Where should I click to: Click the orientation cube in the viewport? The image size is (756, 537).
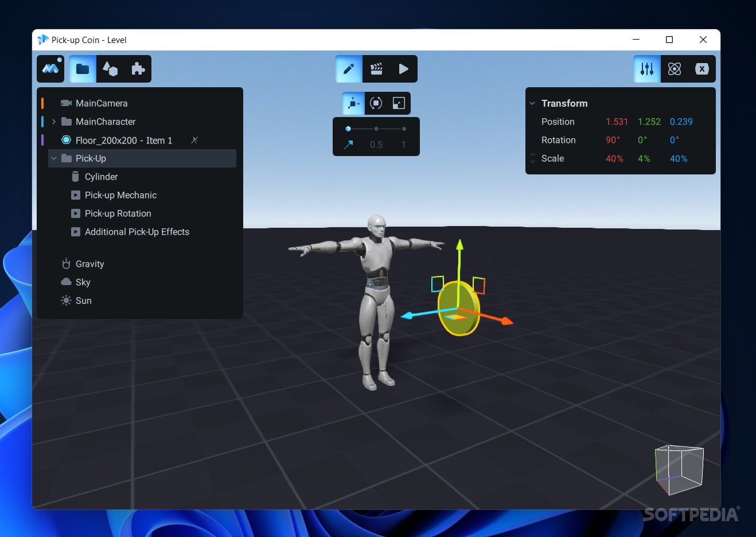(x=679, y=469)
